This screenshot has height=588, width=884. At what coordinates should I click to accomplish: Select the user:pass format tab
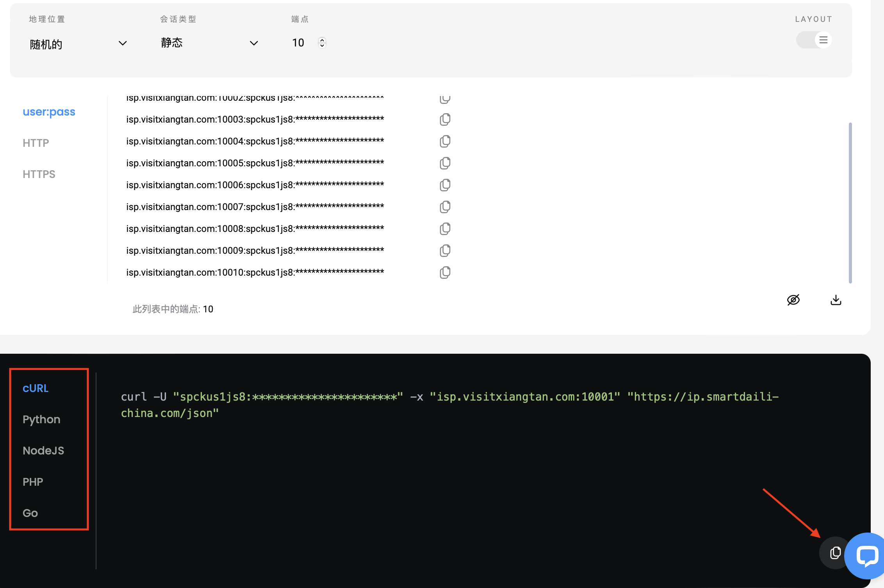49,112
